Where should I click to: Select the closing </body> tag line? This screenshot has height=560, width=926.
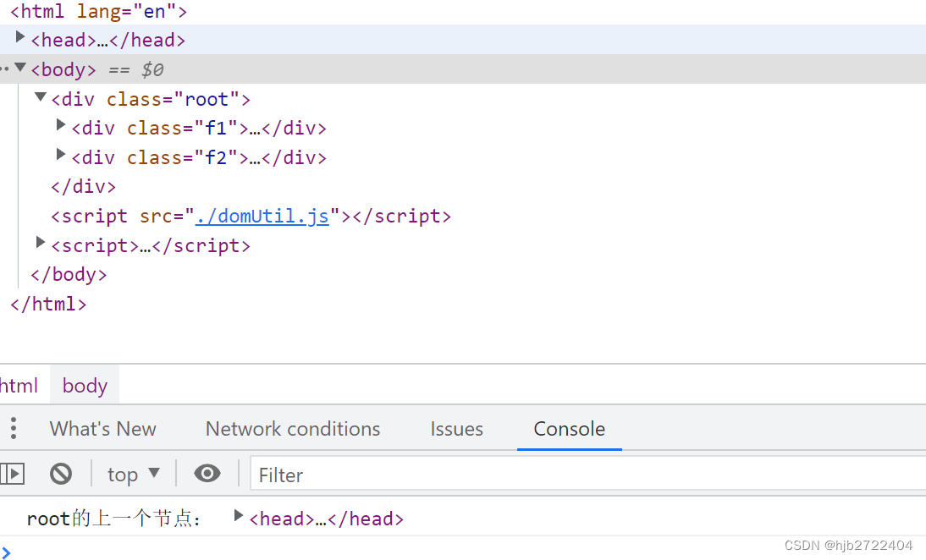[69, 275]
